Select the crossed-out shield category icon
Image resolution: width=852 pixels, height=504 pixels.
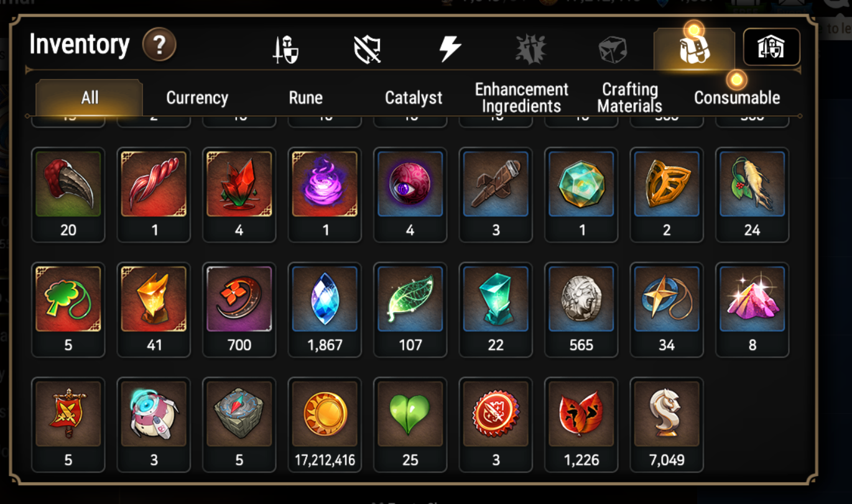pyautogui.click(x=367, y=49)
